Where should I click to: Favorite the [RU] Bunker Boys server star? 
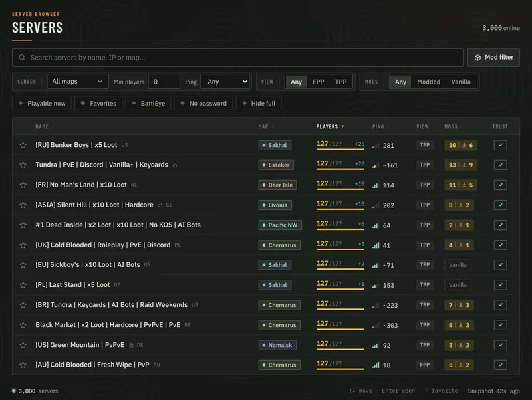pyautogui.click(x=23, y=145)
